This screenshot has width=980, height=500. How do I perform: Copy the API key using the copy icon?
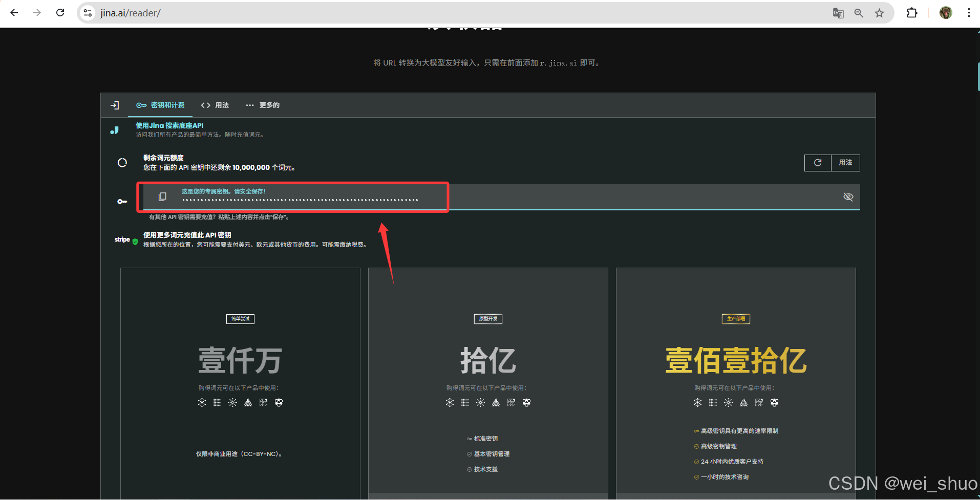point(162,197)
